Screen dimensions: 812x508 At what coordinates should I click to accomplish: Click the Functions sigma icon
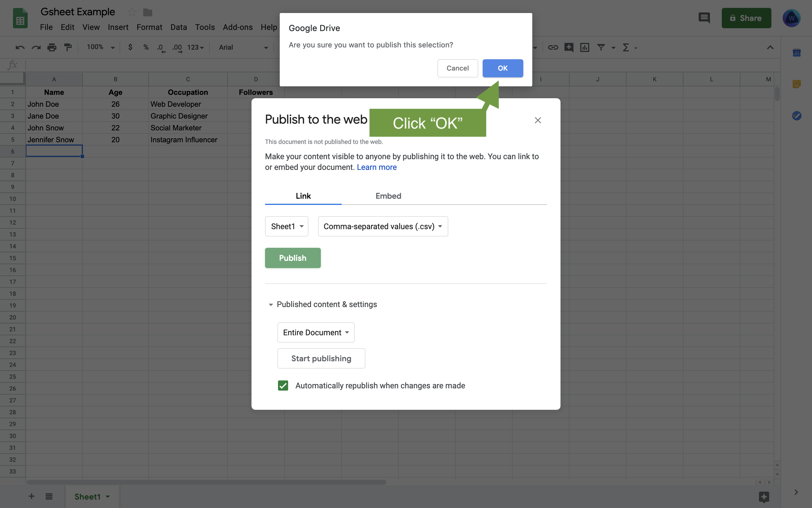pos(626,47)
